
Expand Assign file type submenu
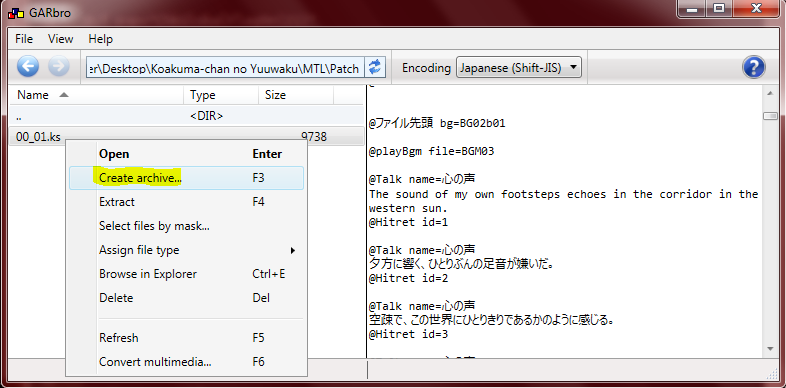(x=186, y=250)
